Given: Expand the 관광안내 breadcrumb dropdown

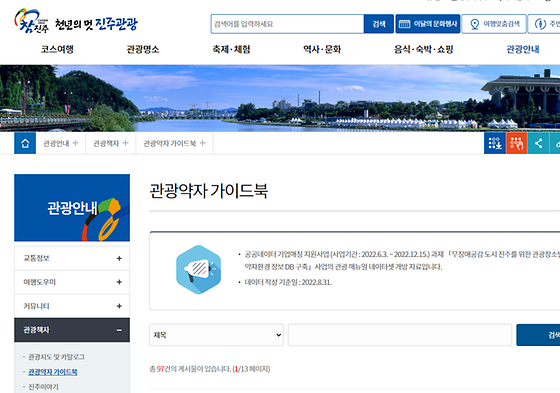Looking at the screenshot, I should (61, 143).
